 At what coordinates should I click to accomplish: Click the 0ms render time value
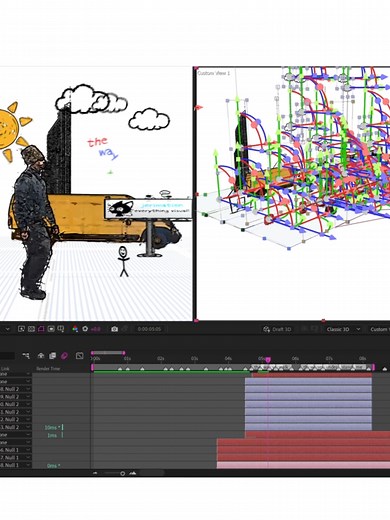pos(53,466)
